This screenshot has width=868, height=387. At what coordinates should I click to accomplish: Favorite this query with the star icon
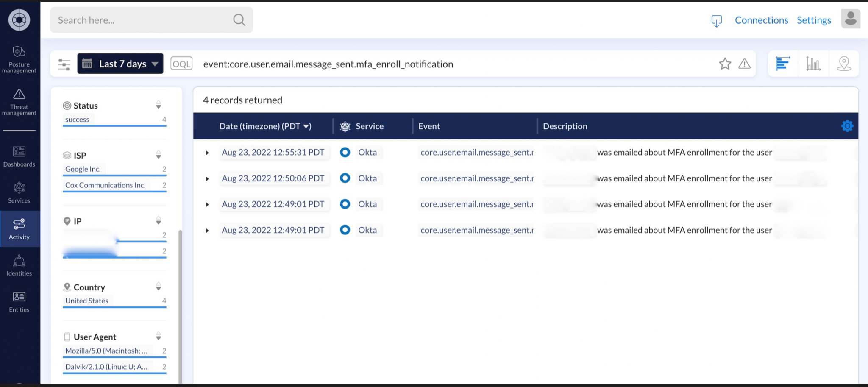(x=725, y=64)
